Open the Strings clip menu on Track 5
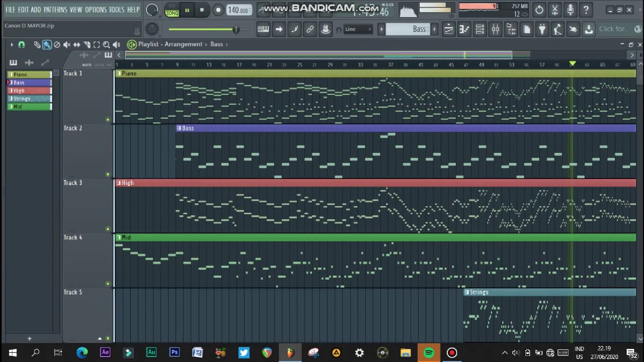The width and height of the screenshot is (644, 362). [466, 292]
